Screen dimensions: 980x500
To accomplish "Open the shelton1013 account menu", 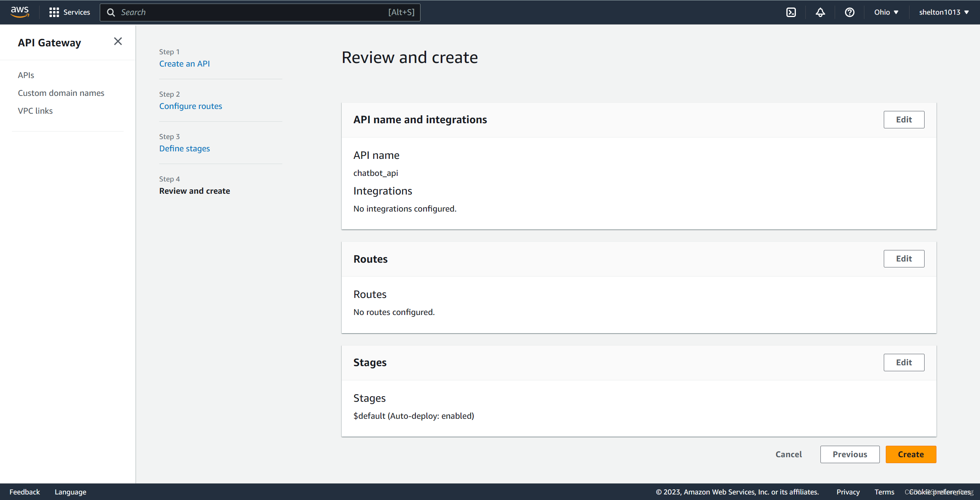I will pos(944,12).
